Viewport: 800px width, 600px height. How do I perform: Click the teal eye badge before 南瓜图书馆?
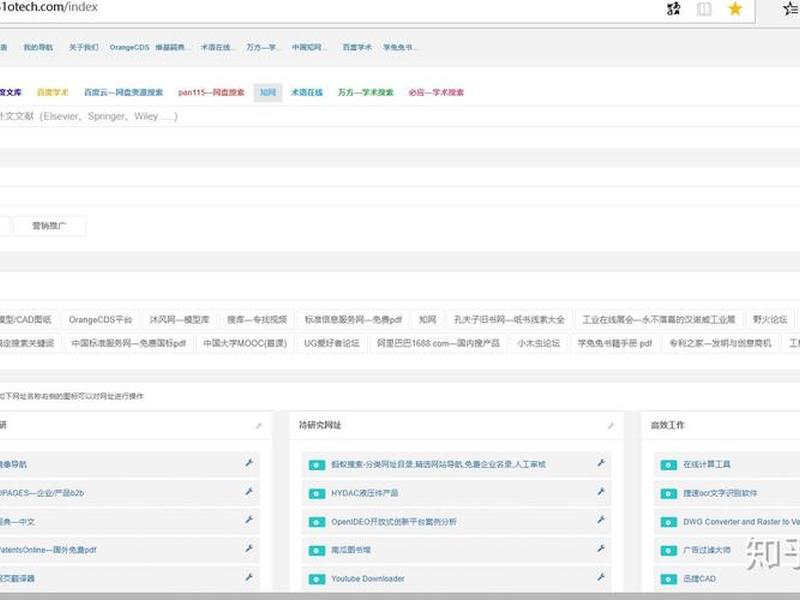(x=317, y=551)
